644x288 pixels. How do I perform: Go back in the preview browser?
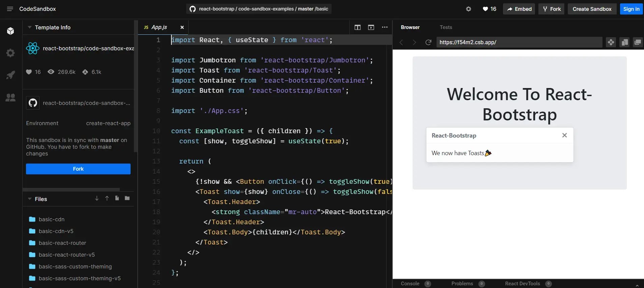(x=401, y=42)
